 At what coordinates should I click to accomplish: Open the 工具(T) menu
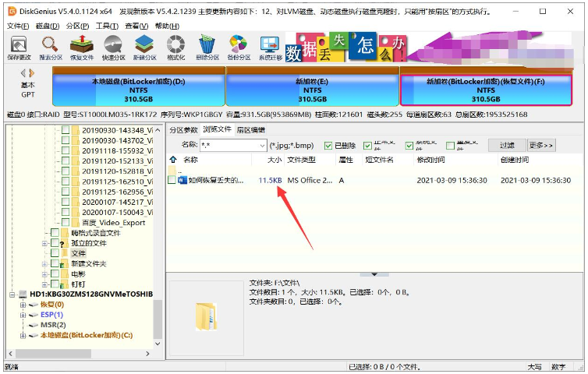[x=108, y=26]
